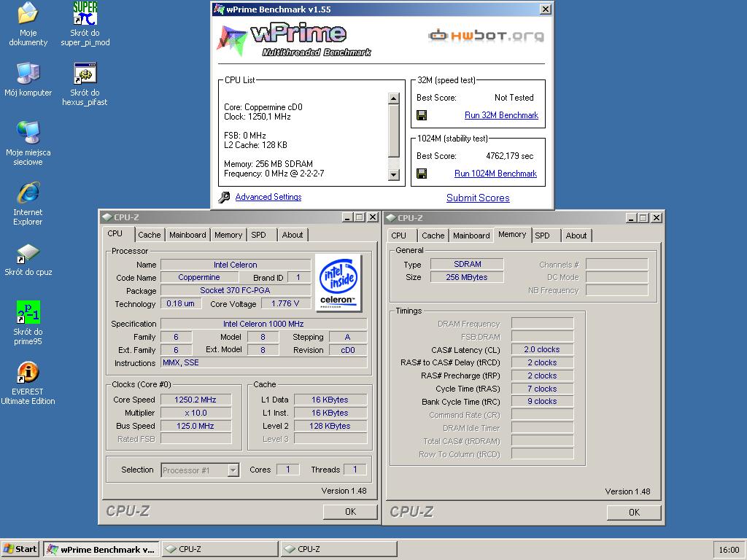Activate second CPU-Z taskbar button
This screenshot has height=560, width=747.
pos(338,549)
